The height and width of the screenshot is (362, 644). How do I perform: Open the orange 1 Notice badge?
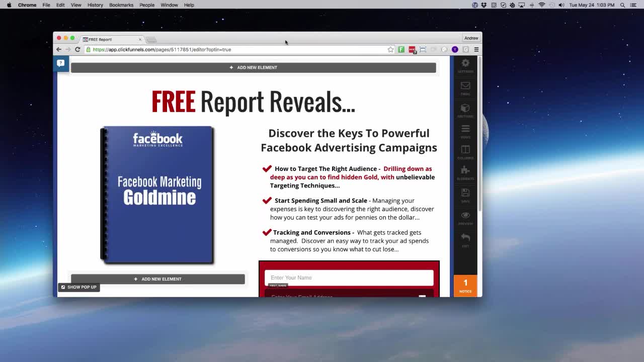[x=465, y=286]
